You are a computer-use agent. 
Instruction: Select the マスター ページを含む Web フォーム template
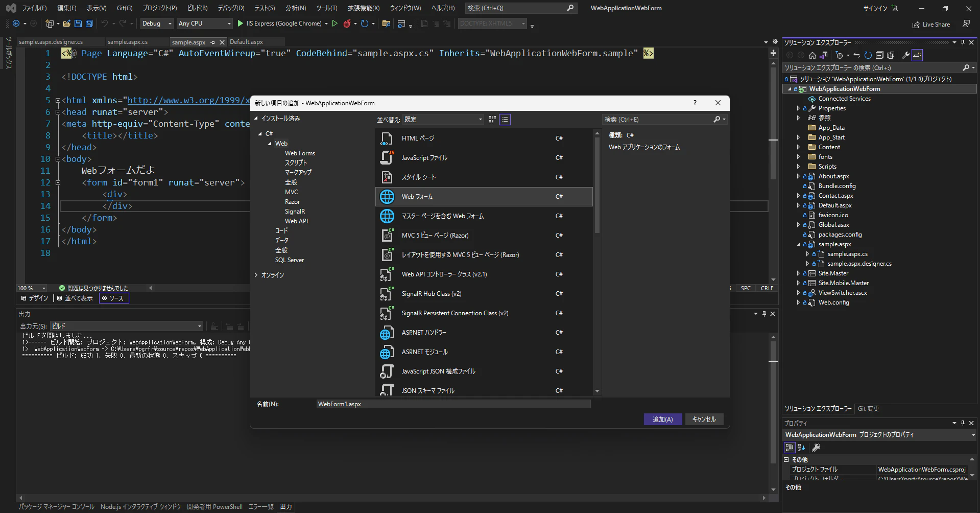pyautogui.click(x=484, y=216)
